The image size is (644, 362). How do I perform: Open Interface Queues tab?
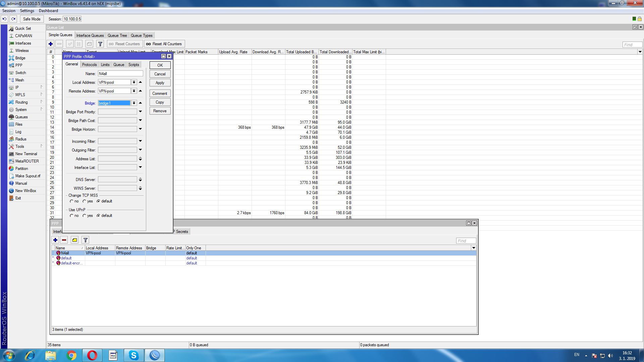[x=90, y=36]
